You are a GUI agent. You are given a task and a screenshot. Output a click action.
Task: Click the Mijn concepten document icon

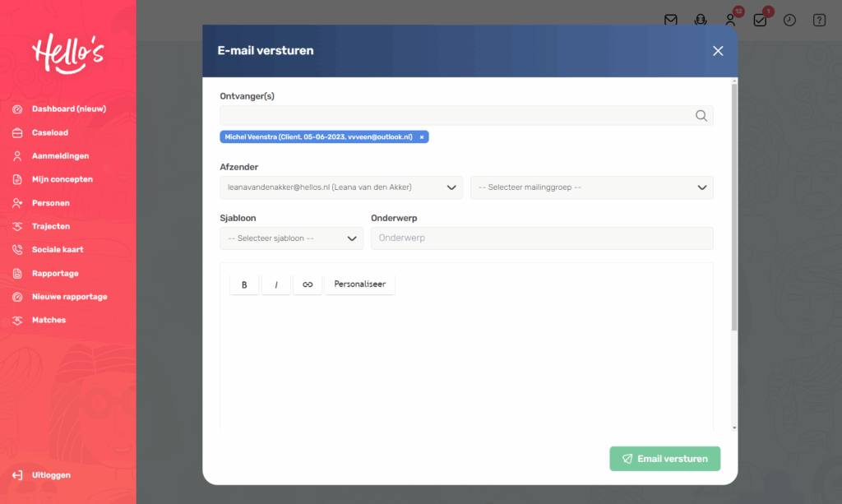(17, 179)
